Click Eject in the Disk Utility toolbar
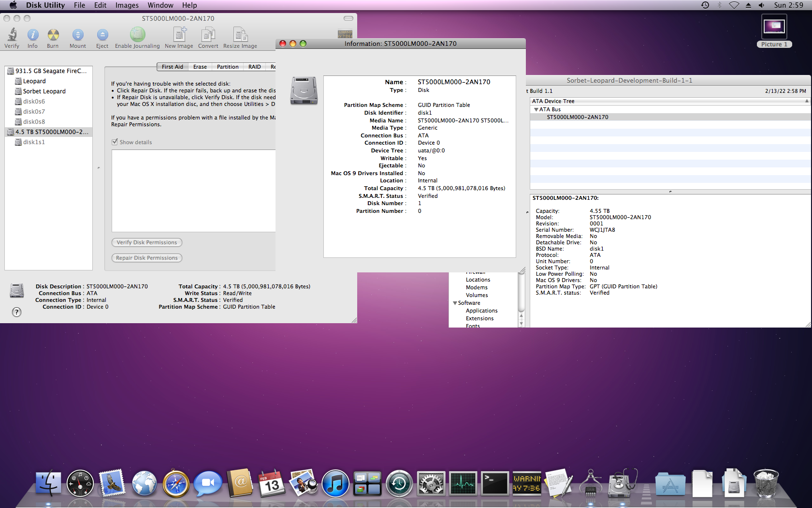The width and height of the screenshot is (812, 508). (102, 35)
